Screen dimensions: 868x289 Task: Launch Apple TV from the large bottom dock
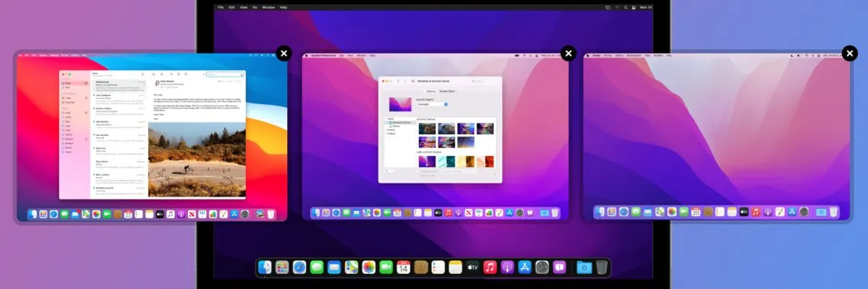(x=473, y=267)
